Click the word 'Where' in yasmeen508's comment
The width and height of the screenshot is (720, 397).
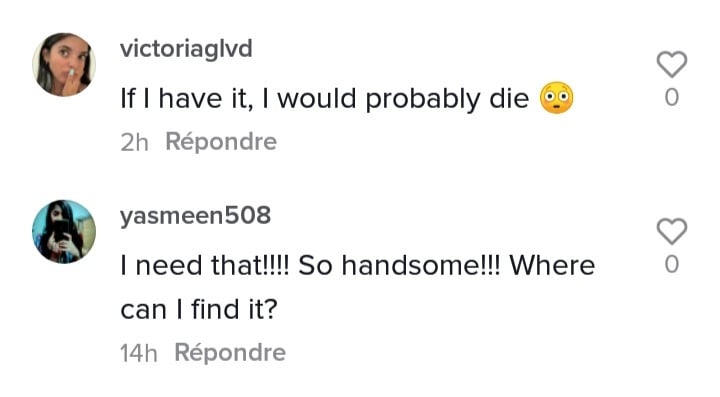(552, 265)
